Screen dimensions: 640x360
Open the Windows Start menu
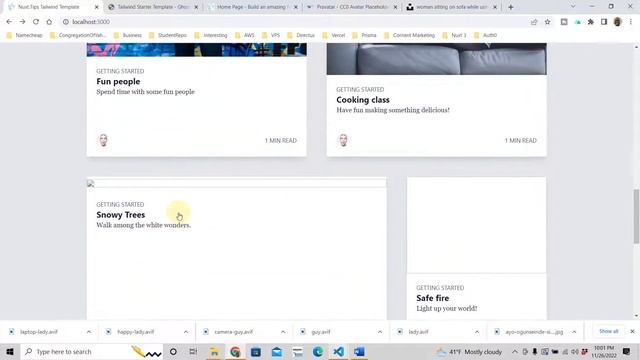click(x=10, y=351)
